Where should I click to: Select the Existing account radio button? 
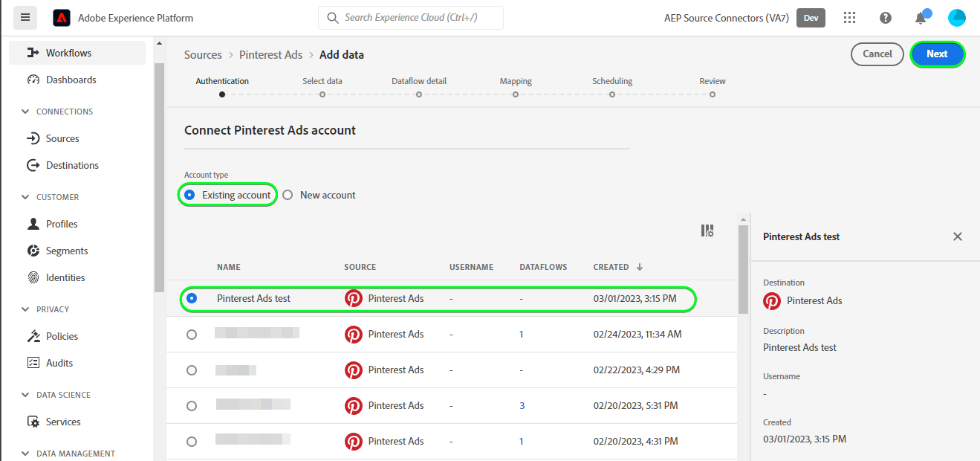[x=189, y=195]
